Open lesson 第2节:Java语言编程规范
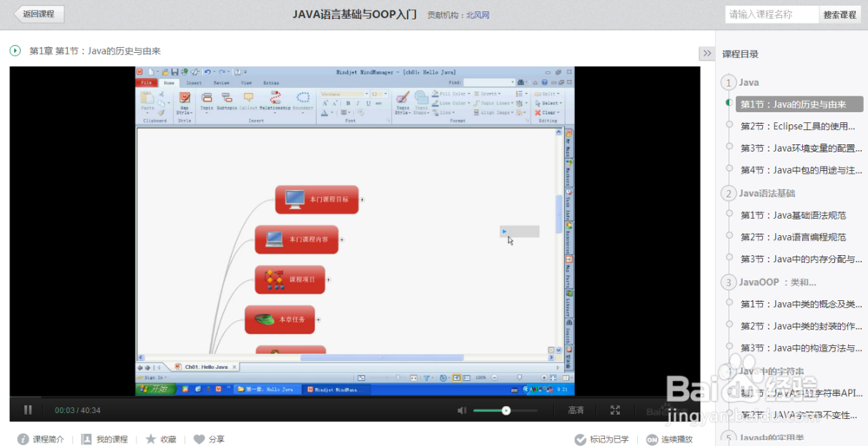This screenshot has width=868, height=446. click(793, 237)
